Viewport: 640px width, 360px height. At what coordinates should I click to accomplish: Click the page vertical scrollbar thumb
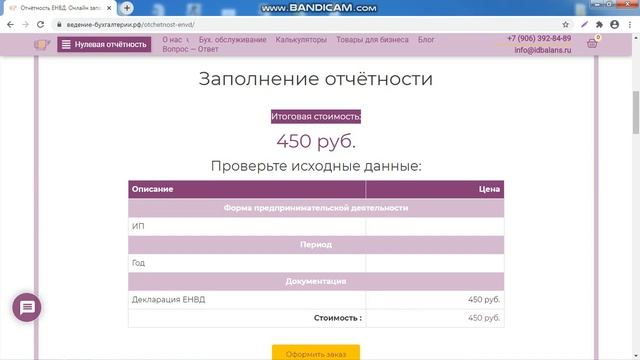point(636,112)
